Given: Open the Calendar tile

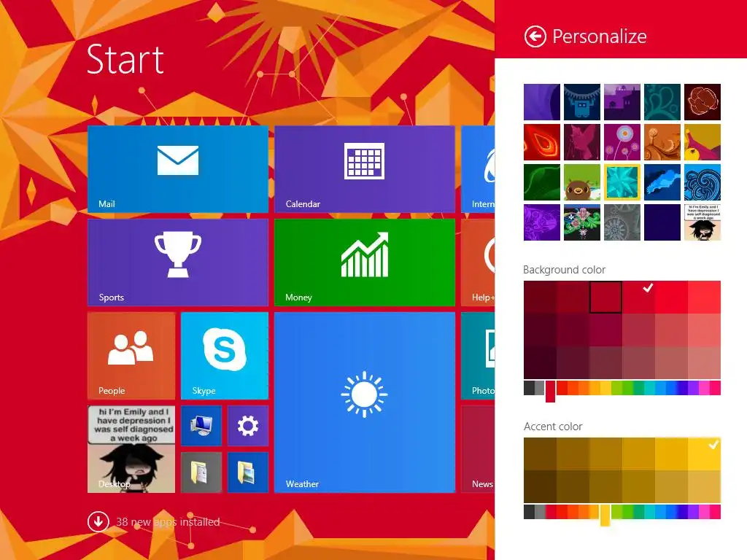Looking at the screenshot, I should pyautogui.click(x=365, y=169).
